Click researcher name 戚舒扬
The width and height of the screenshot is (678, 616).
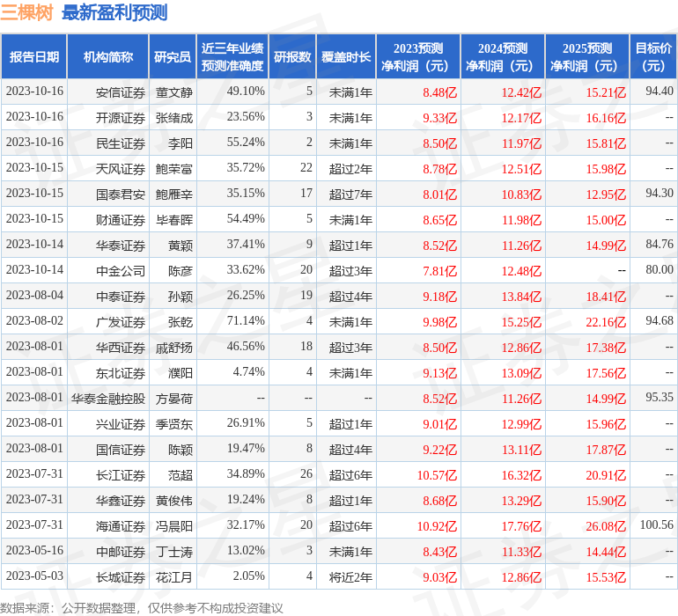[174, 347]
